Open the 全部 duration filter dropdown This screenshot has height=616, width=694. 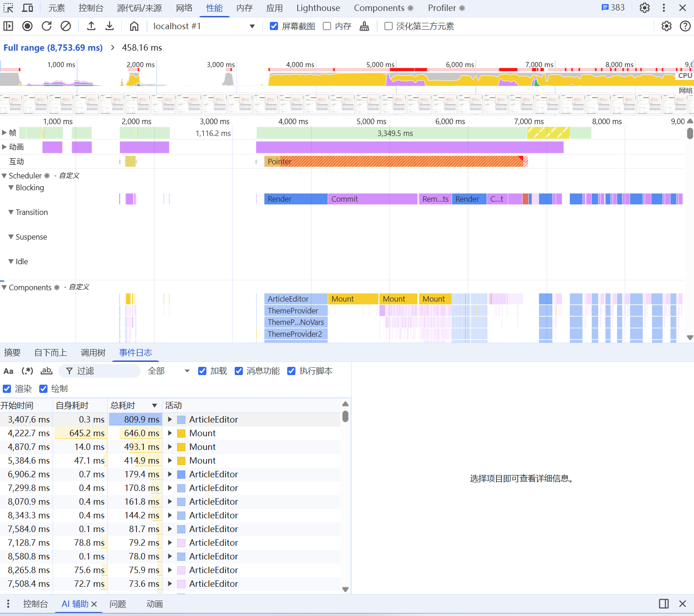pyautogui.click(x=168, y=371)
